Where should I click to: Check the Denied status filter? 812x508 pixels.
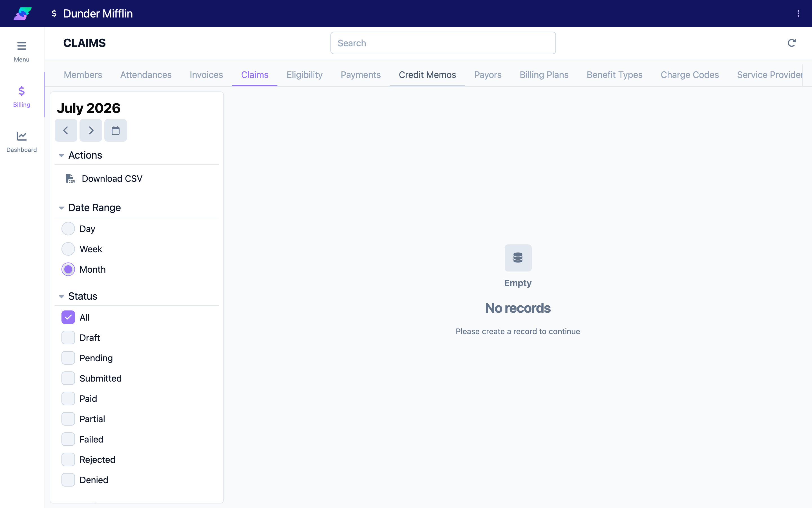(x=68, y=480)
